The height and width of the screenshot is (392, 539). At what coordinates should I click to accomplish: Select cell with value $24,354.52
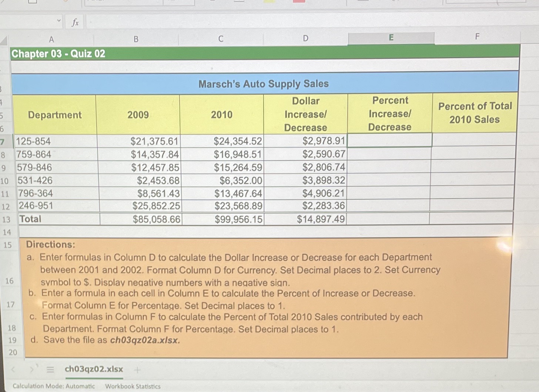click(x=222, y=141)
